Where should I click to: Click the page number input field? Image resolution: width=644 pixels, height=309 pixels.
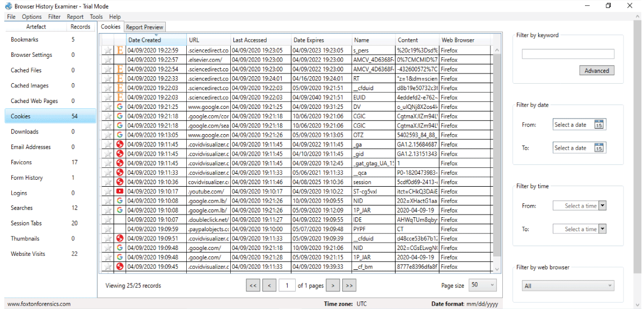pos(287,285)
